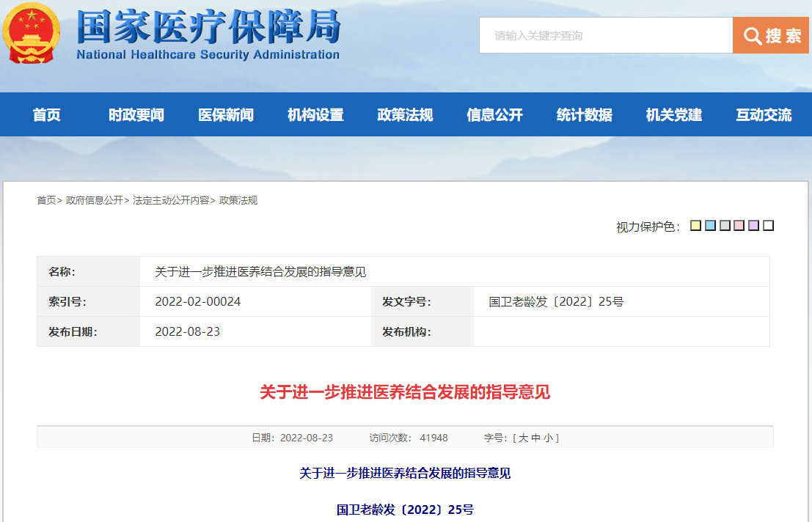Click the national emblem logo
812x522 pixels.
point(32,33)
